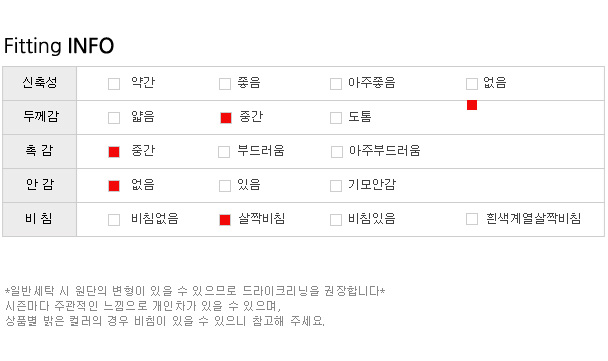Viewport: 608px width, 361px height.
Task: Select the 없음 checkbox in 신축성 row
Action: click(472, 84)
